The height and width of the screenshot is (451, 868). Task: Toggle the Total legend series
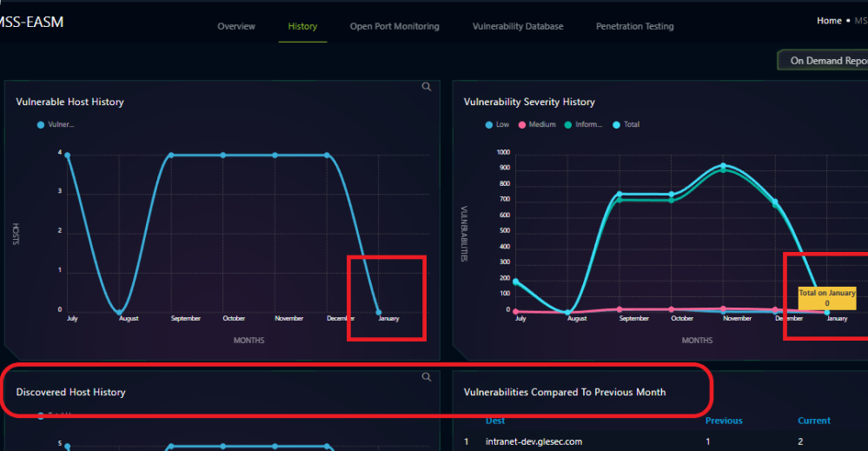click(x=626, y=124)
